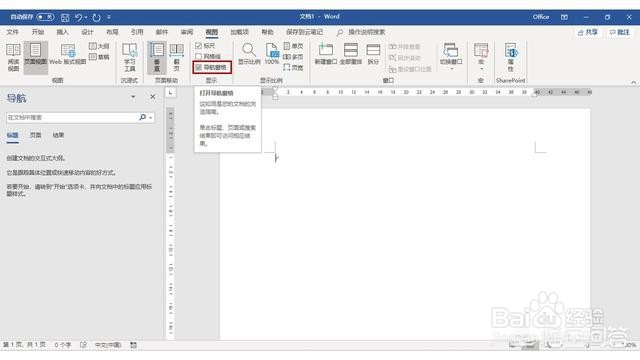The image size is (640, 360).
Task: Click the Office account button in title bar
Action: 540,17
